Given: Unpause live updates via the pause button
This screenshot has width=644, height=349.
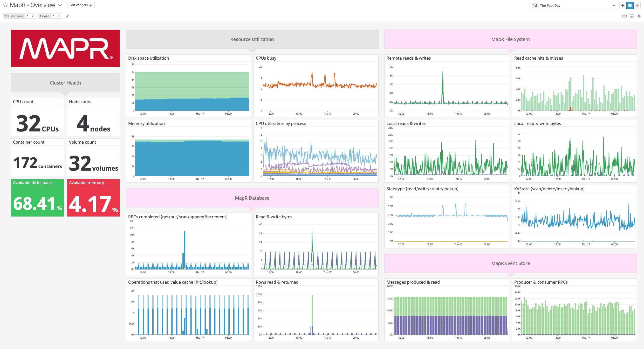Looking at the screenshot, I should point(630,5).
